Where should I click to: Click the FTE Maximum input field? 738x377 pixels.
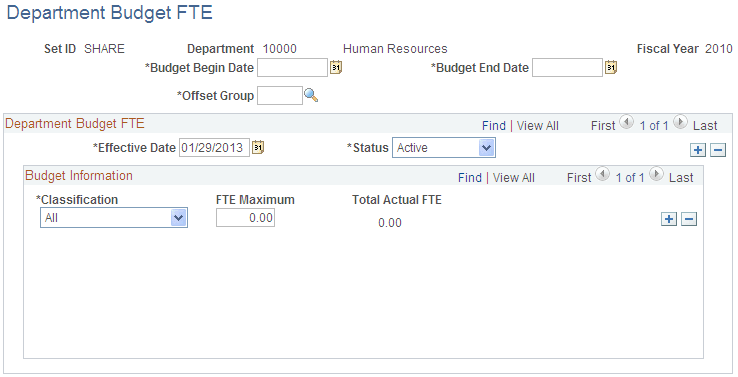(x=245, y=218)
